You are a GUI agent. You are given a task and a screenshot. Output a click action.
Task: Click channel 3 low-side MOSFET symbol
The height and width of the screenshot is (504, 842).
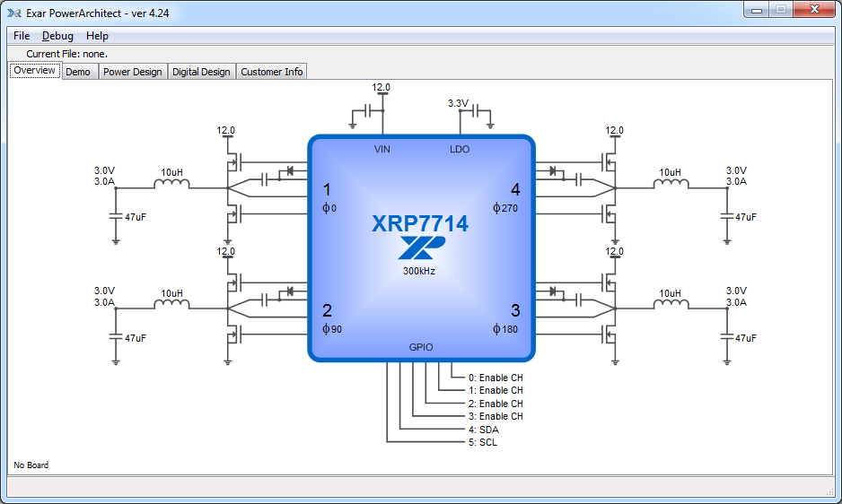coord(609,335)
